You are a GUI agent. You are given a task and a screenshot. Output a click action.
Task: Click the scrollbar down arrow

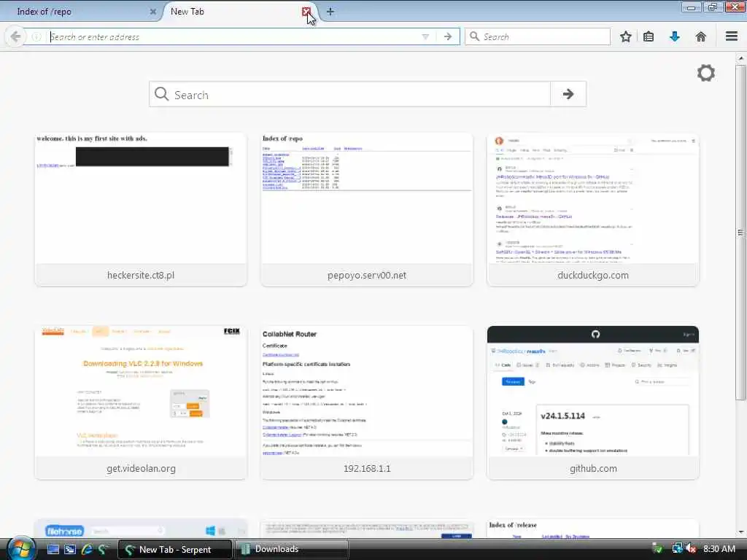tap(740, 532)
